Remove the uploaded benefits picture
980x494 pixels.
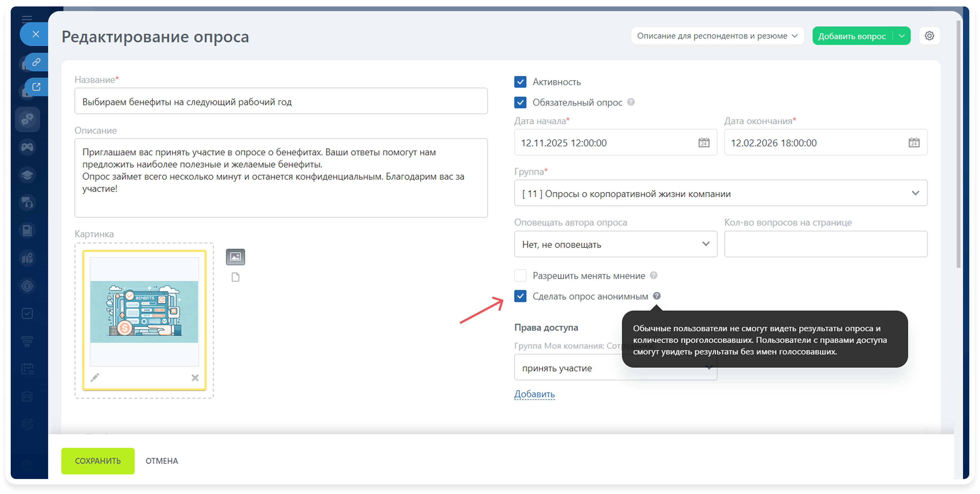tap(195, 377)
